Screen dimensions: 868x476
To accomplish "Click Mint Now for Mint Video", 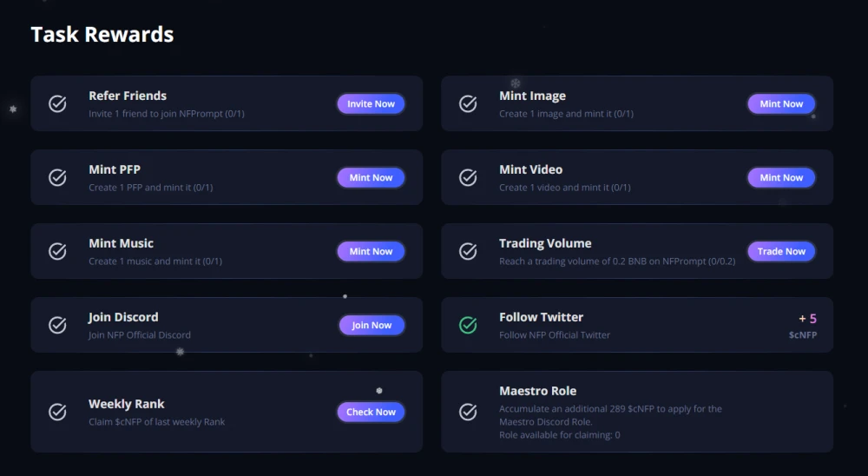I will (781, 177).
